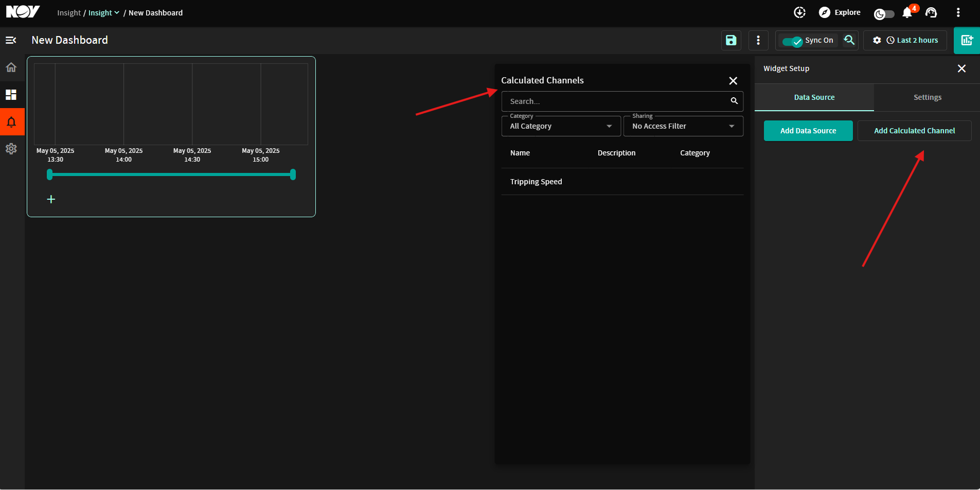Click the New Dashboard title

click(70, 40)
